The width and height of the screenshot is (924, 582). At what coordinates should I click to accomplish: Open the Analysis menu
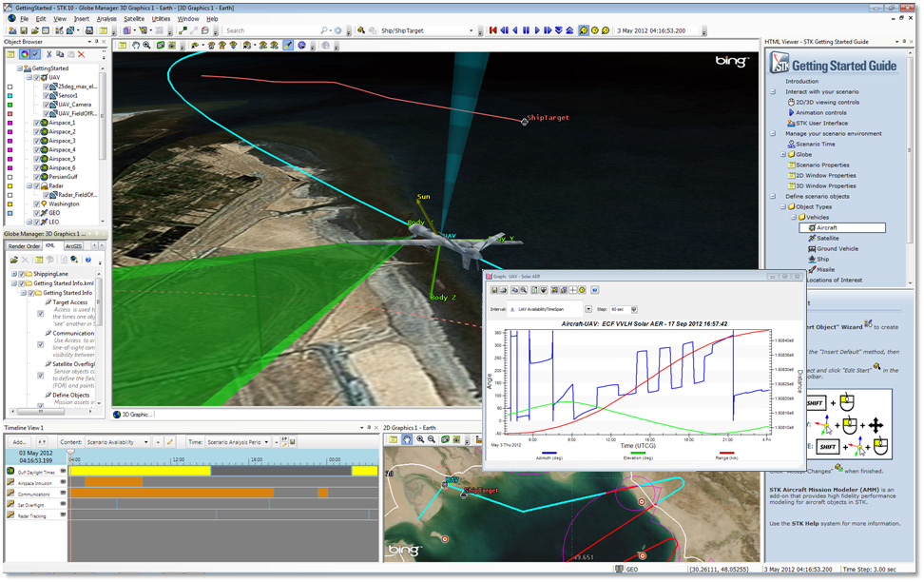coord(106,19)
